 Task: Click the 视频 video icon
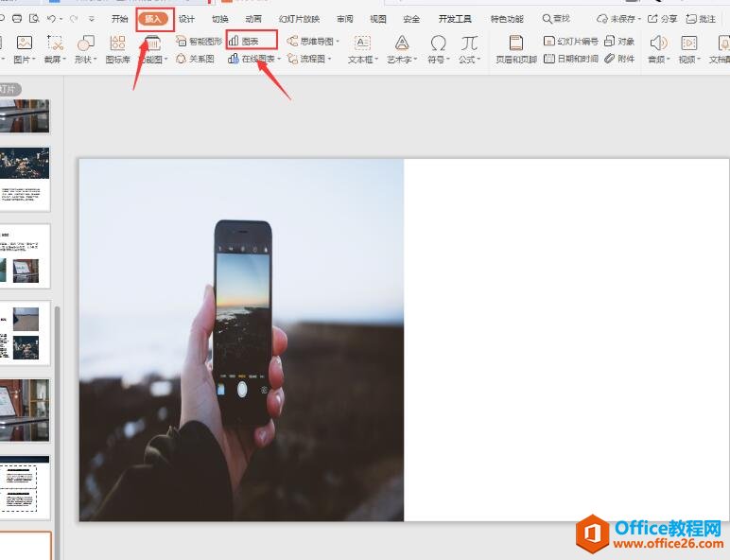click(x=689, y=44)
